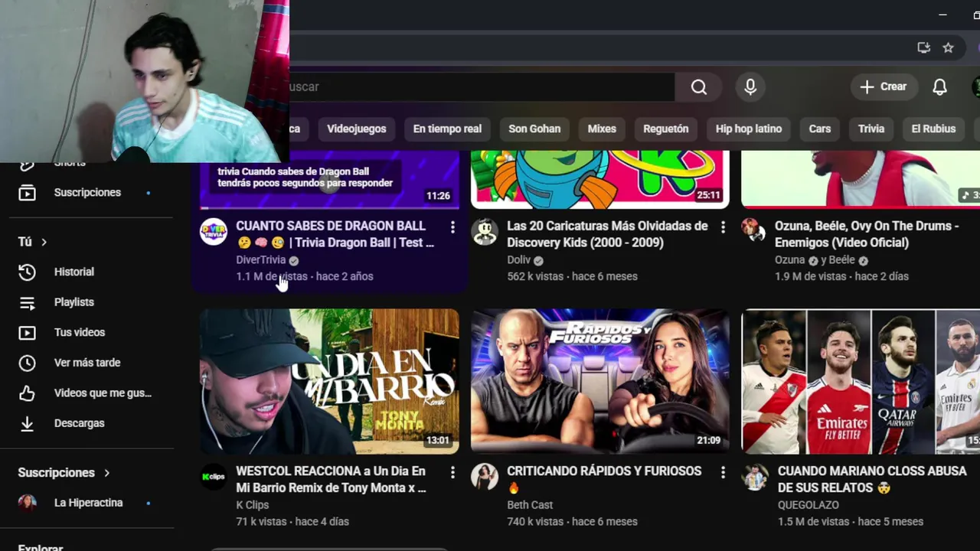Click the QUEGOLAZO channel avatar
Viewport: 980px width, 551px height.
[755, 477]
